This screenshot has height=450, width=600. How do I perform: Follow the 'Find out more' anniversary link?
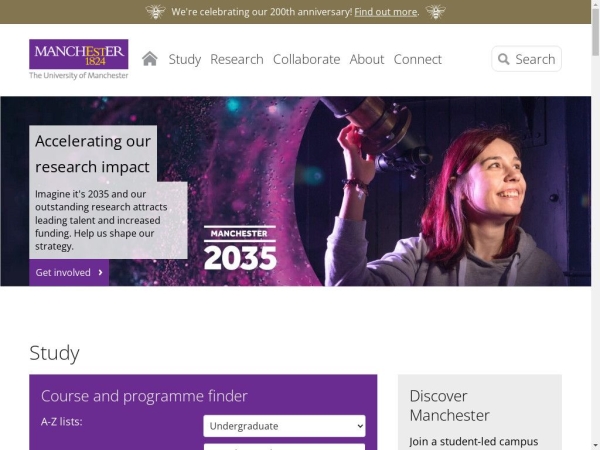coord(386,12)
